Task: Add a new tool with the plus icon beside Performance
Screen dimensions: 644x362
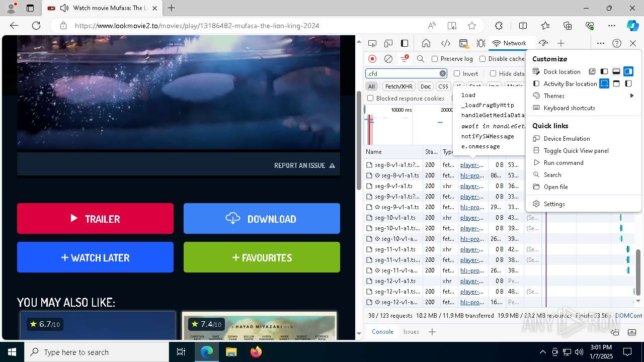Action: pyautogui.click(x=561, y=43)
